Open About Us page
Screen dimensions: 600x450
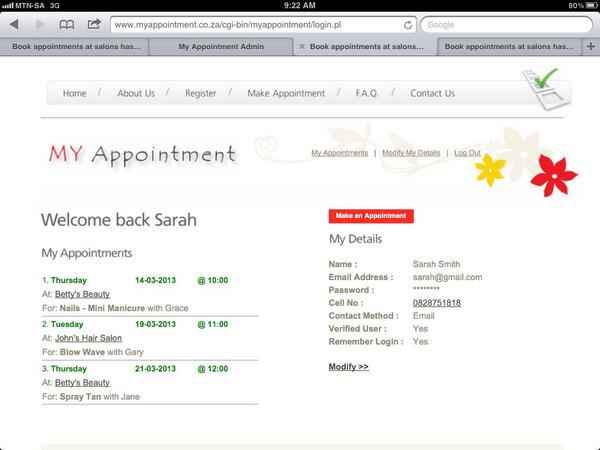click(x=136, y=93)
